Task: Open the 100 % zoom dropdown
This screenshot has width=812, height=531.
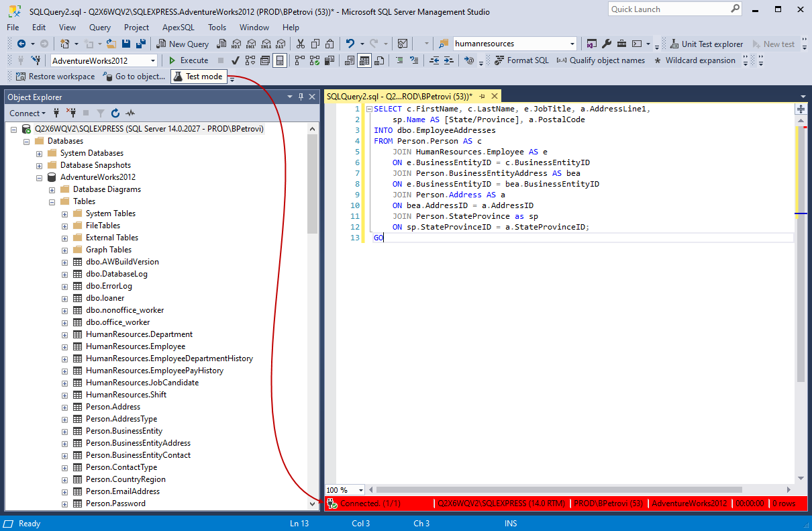Action: point(361,490)
